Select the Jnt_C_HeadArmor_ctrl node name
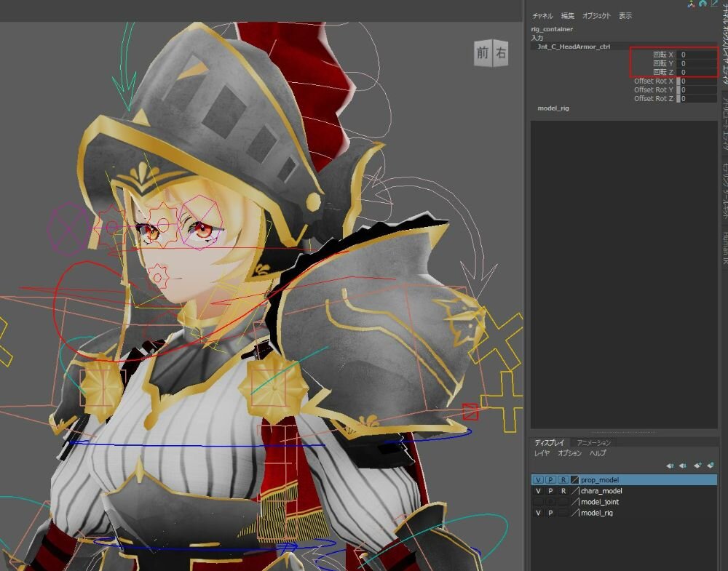Image resolution: width=728 pixels, height=571 pixels. [x=574, y=46]
